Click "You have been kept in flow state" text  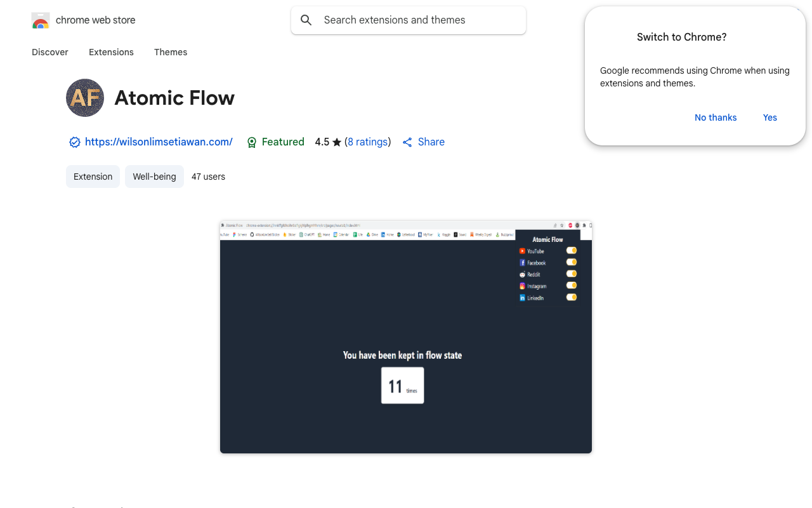pyautogui.click(x=402, y=356)
